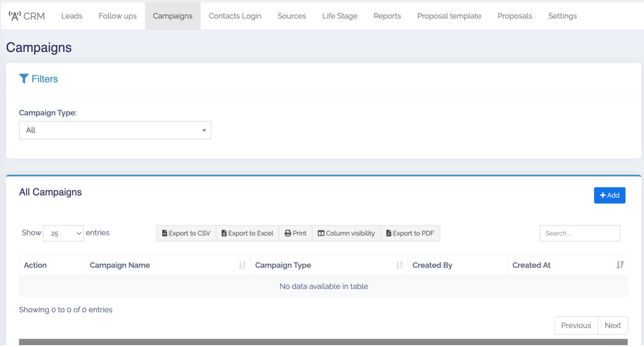Viewport: 644px width, 347px height.
Task: Click the Search input field
Action: coord(580,233)
